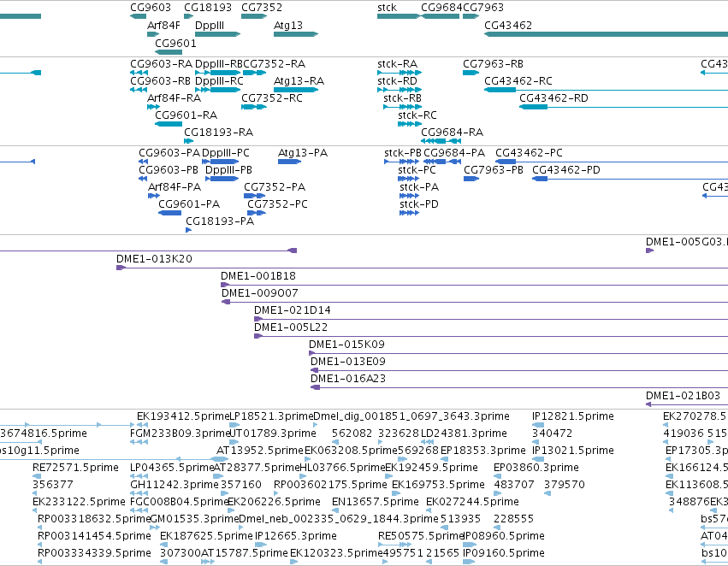This screenshot has height=566, width=728.
Task: Click the CG9684-PA protein label
Action: [x=454, y=153]
